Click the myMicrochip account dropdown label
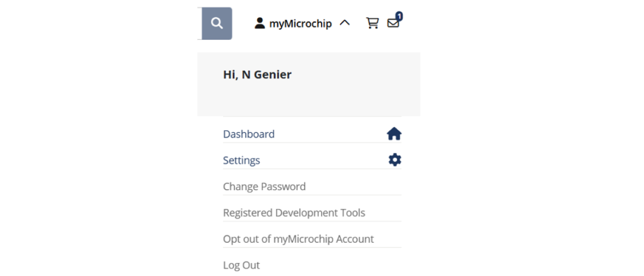Image resolution: width=644 pixels, height=276 pixels. coord(300,24)
